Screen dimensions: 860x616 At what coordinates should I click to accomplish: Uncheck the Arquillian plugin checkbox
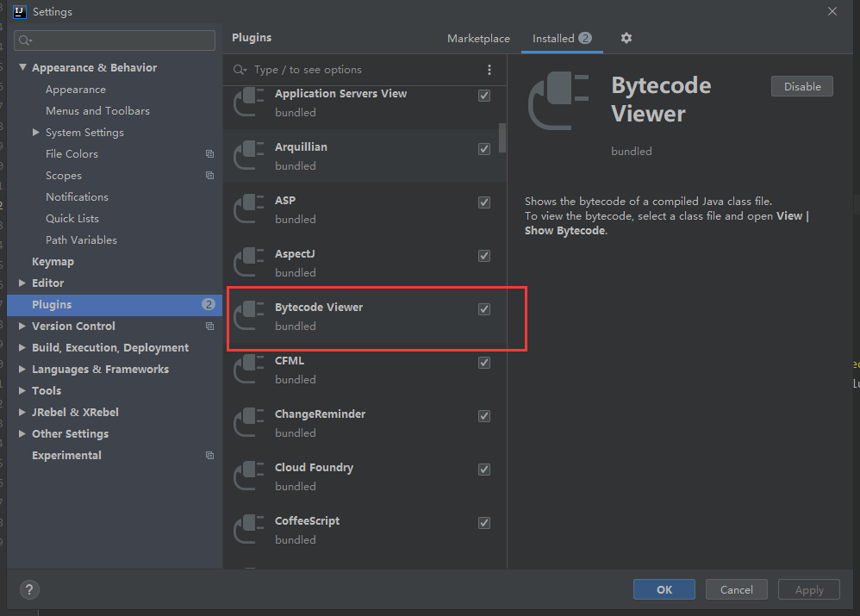click(484, 149)
